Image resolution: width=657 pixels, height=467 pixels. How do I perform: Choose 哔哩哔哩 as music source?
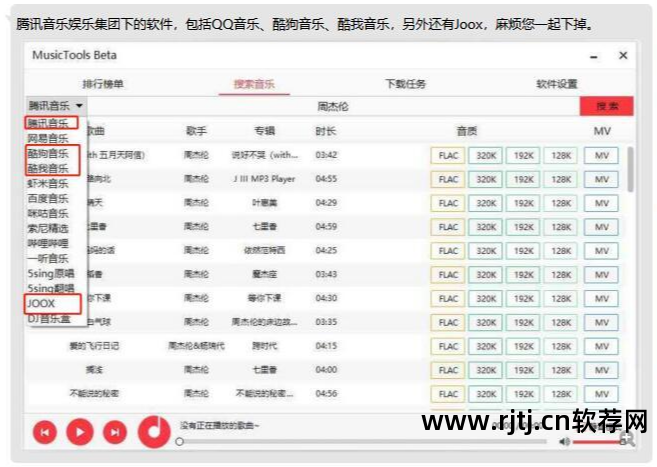click(x=48, y=243)
